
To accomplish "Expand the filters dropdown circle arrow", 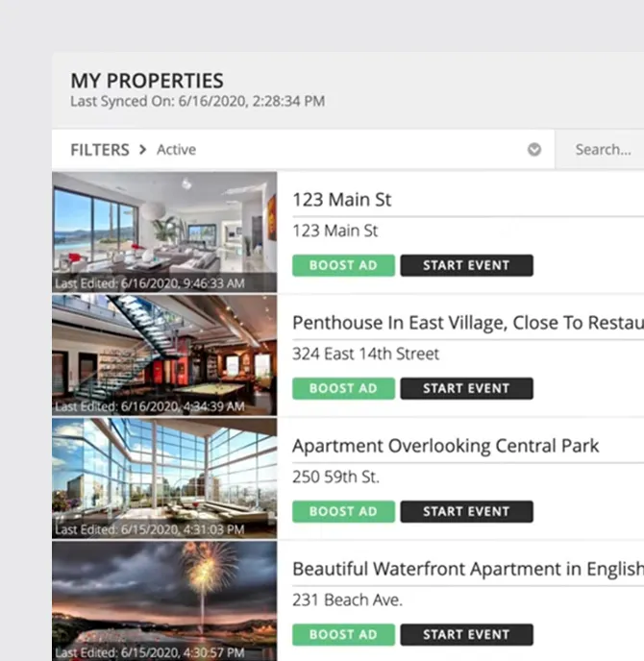I will click(x=533, y=149).
